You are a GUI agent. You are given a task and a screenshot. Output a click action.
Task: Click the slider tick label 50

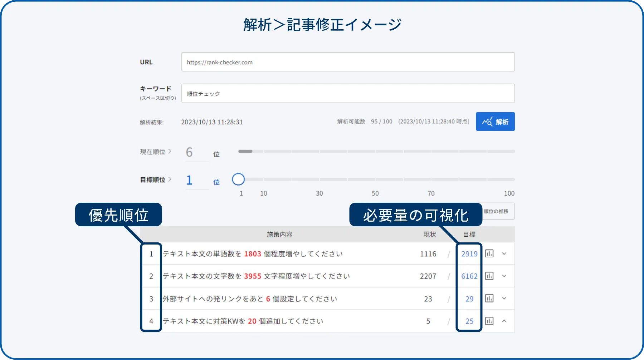(x=375, y=193)
